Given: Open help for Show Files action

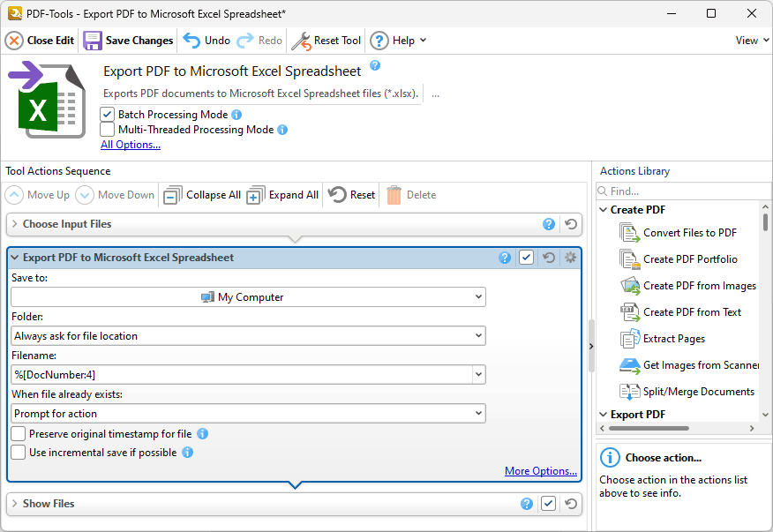Looking at the screenshot, I should [527, 504].
